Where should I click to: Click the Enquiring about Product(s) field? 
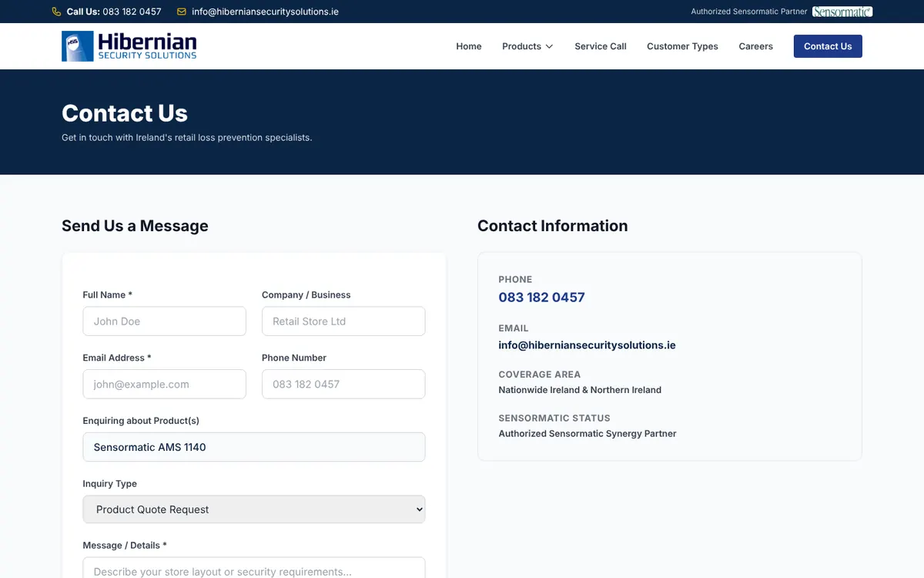(x=254, y=447)
